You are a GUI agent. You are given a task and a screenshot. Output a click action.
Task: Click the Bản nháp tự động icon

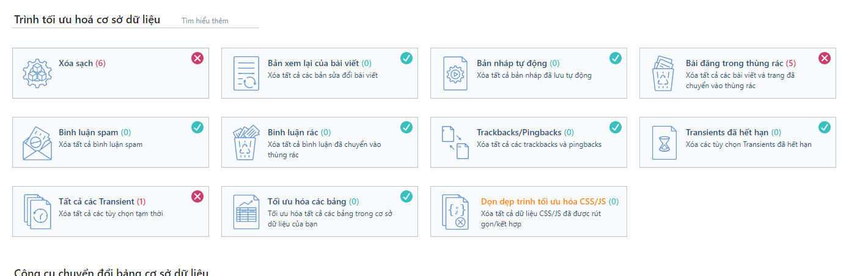coord(455,73)
